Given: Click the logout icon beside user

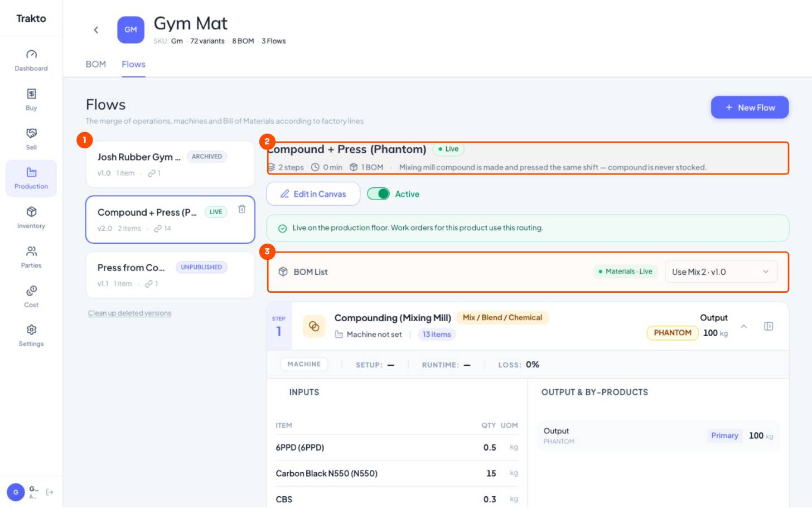Looking at the screenshot, I should 50,492.
